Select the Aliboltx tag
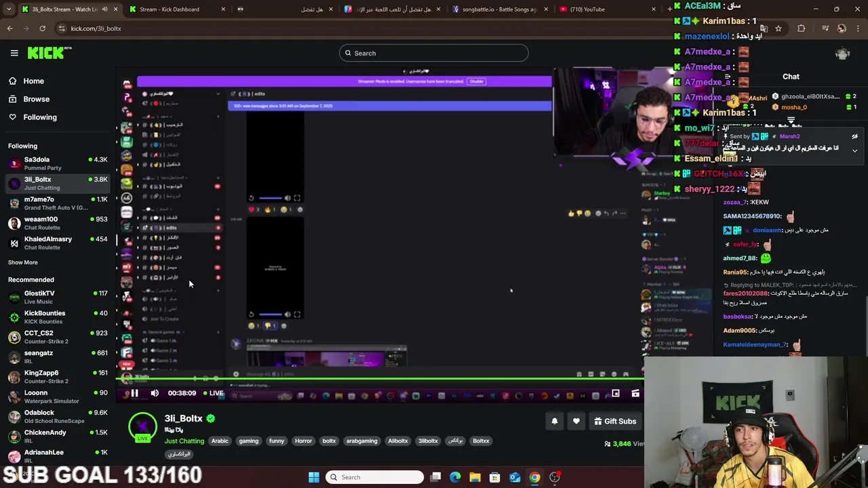 tap(398, 441)
